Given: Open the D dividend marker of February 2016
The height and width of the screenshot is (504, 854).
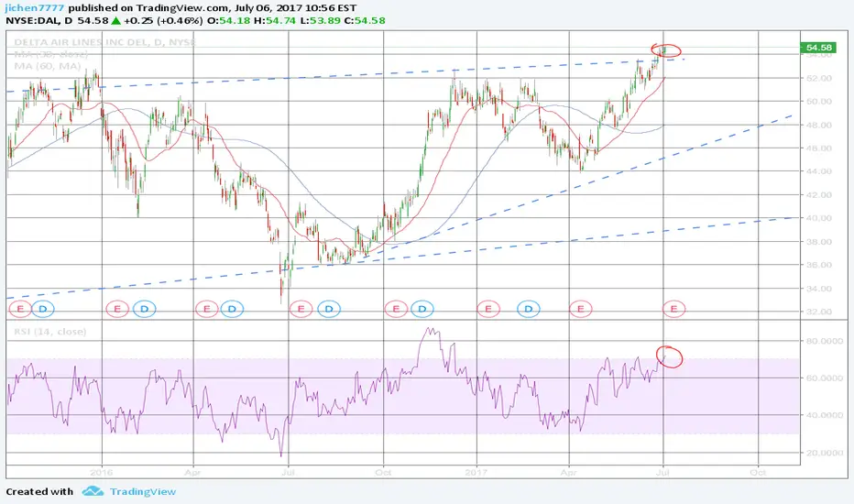Looking at the screenshot, I should [145, 309].
